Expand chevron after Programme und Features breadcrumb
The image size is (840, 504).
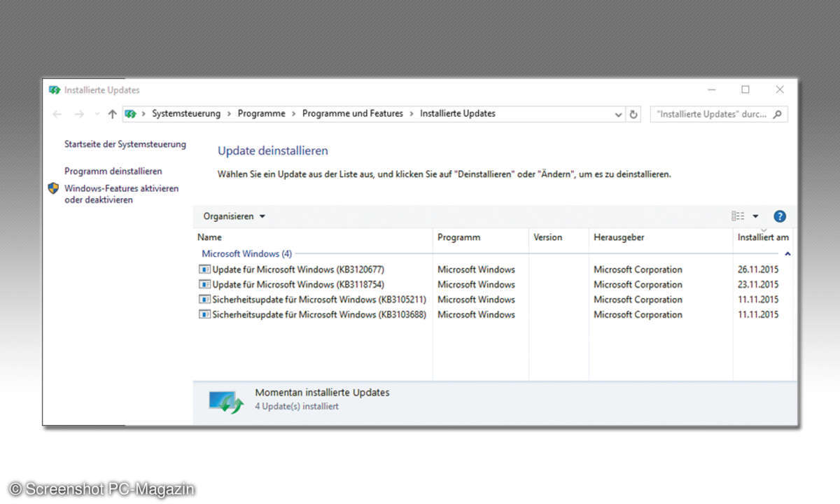(x=412, y=113)
